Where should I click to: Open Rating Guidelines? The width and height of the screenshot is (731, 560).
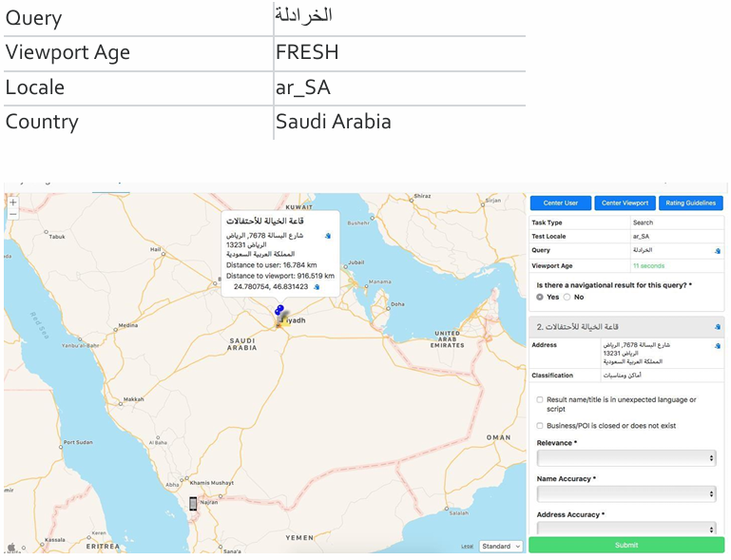point(692,203)
